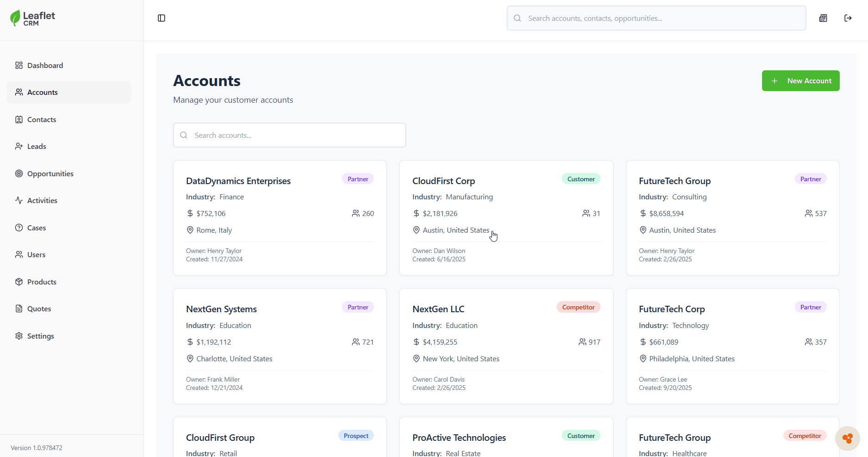
Task: Navigate to Opportunities
Action: point(50,173)
